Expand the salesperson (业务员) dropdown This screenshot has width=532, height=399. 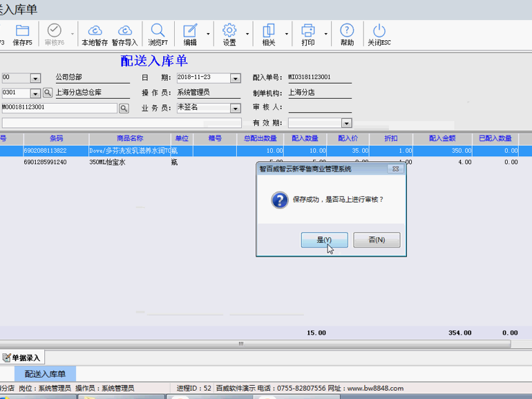235,108
